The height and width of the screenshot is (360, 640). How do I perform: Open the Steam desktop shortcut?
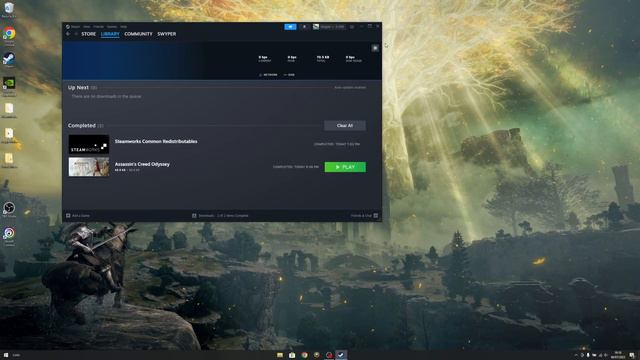point(9,60)
